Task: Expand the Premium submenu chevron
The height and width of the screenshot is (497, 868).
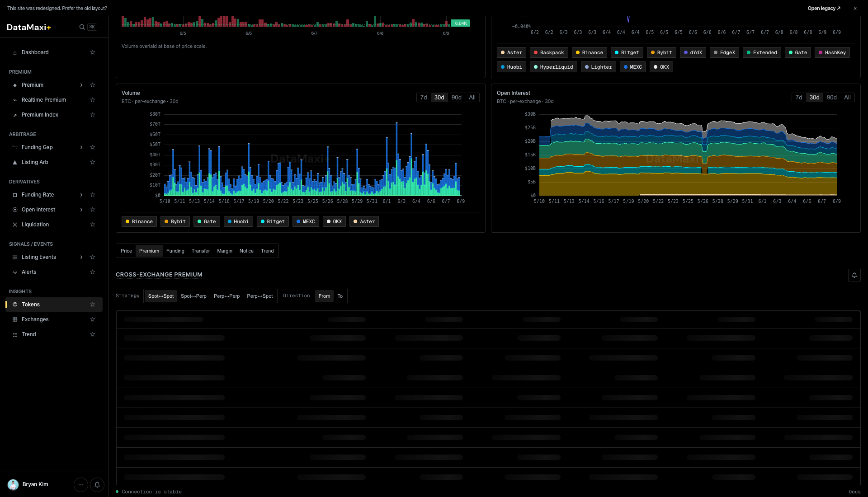Action: point(81,85)
